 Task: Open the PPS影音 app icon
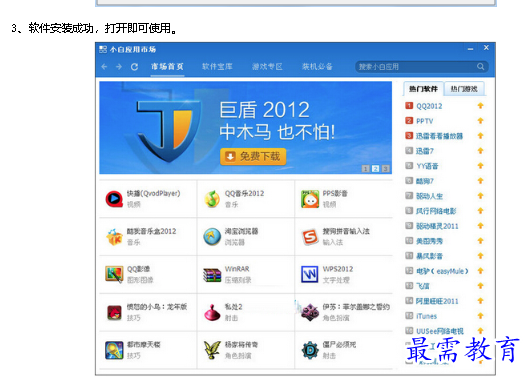310,199
